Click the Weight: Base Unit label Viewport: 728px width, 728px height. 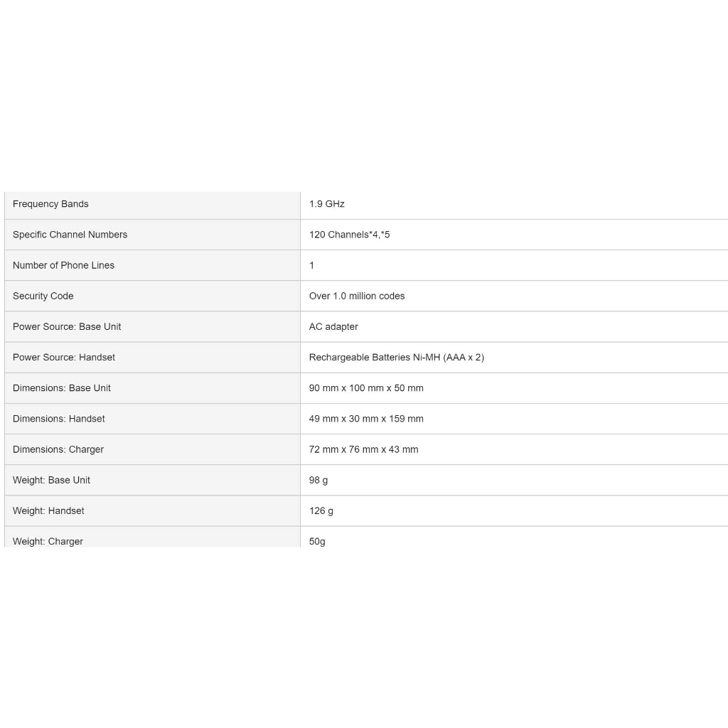point(51,479)
